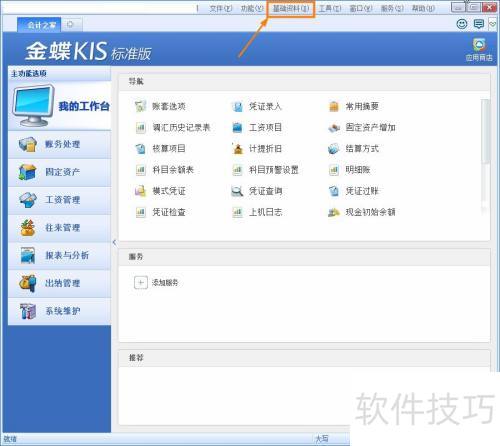
Task: Open 出纳管理 sidebar module
Action: [60, 283]
